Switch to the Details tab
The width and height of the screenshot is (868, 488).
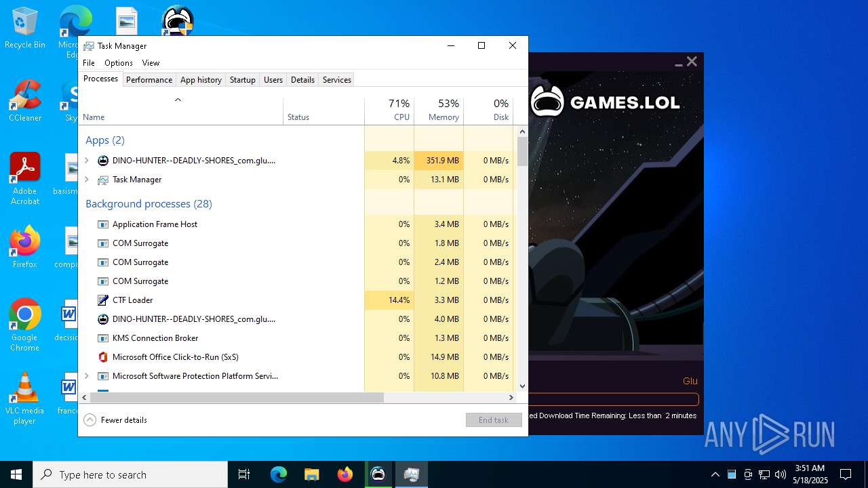coord(302,80)
